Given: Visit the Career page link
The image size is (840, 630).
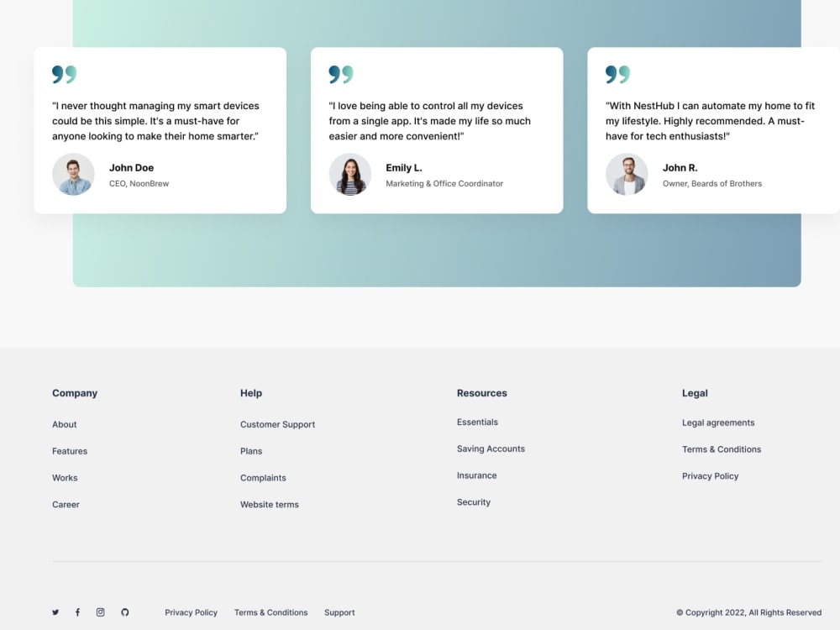Looking at the screenshot, I should (x=66, y=505).
